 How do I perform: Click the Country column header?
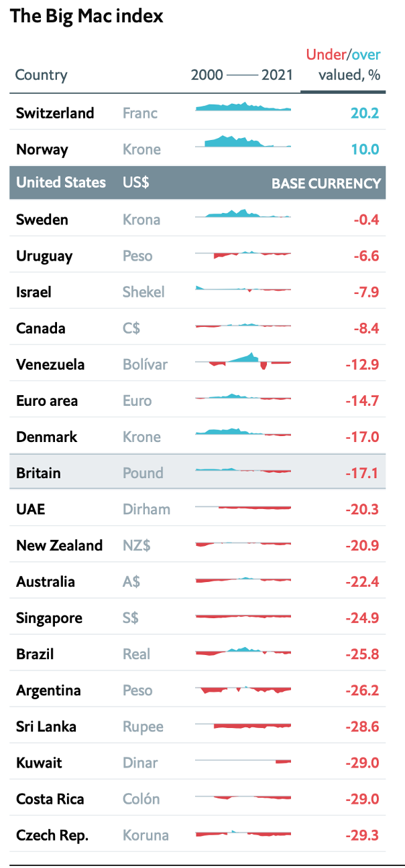41,74
